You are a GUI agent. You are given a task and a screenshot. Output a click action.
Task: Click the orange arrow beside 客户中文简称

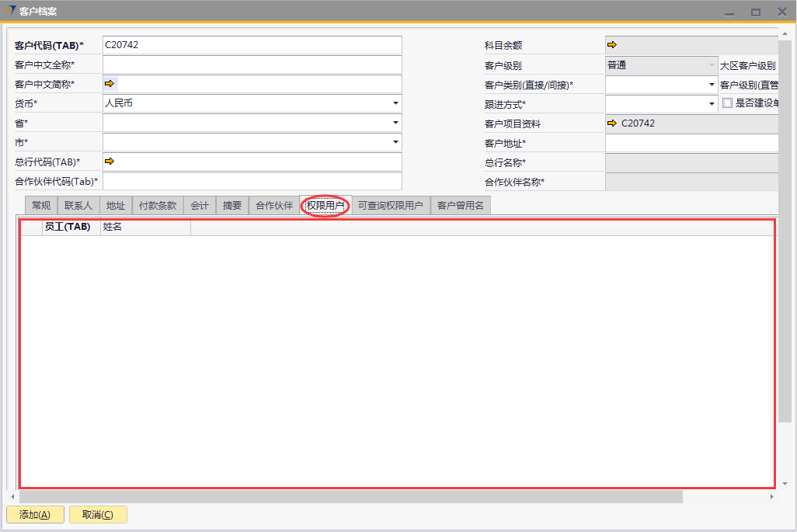[x=109, y=83]
